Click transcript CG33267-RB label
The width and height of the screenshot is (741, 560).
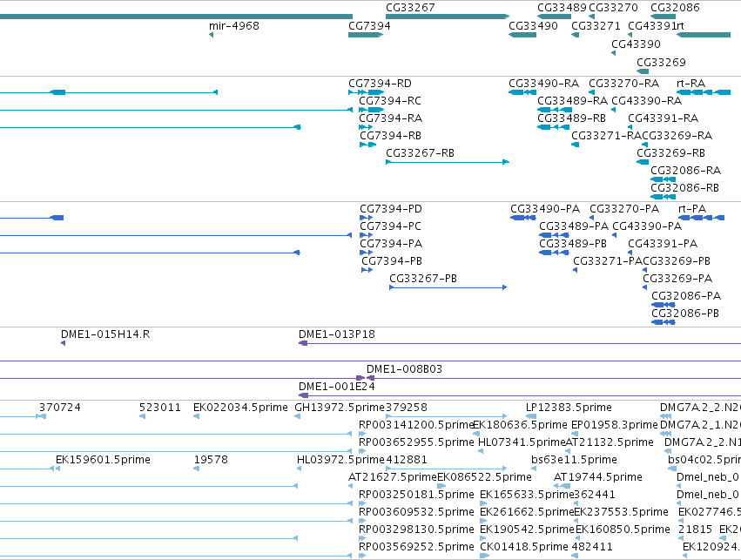(420, 153)
